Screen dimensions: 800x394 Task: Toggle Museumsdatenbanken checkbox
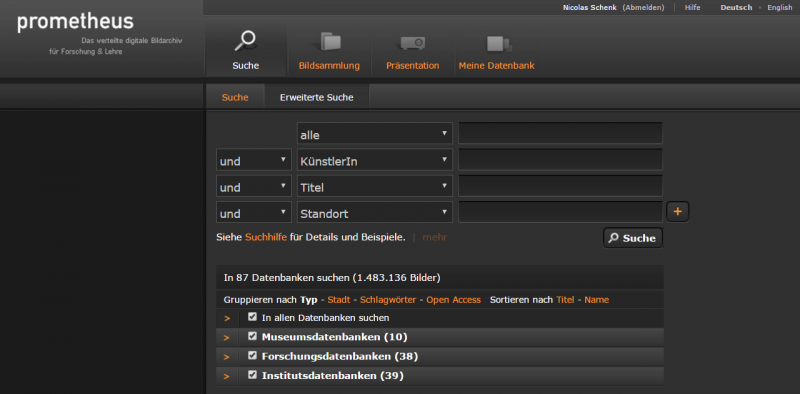[x=252, y=336]
